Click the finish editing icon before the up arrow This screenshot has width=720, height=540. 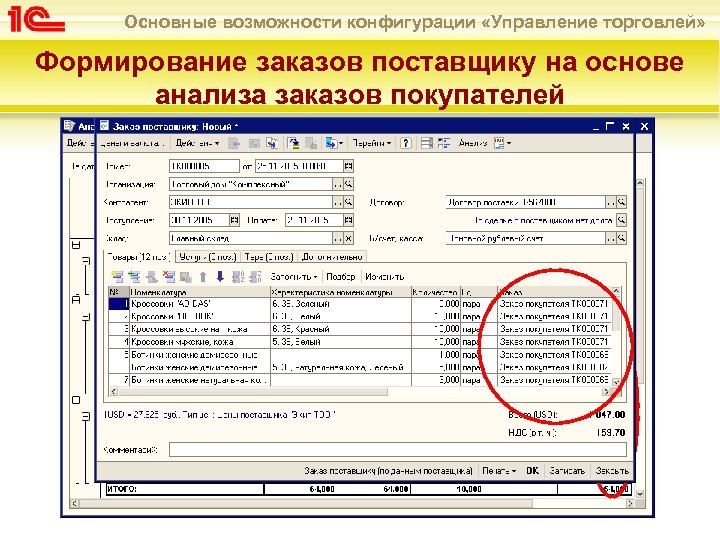(x=186, y=277)
